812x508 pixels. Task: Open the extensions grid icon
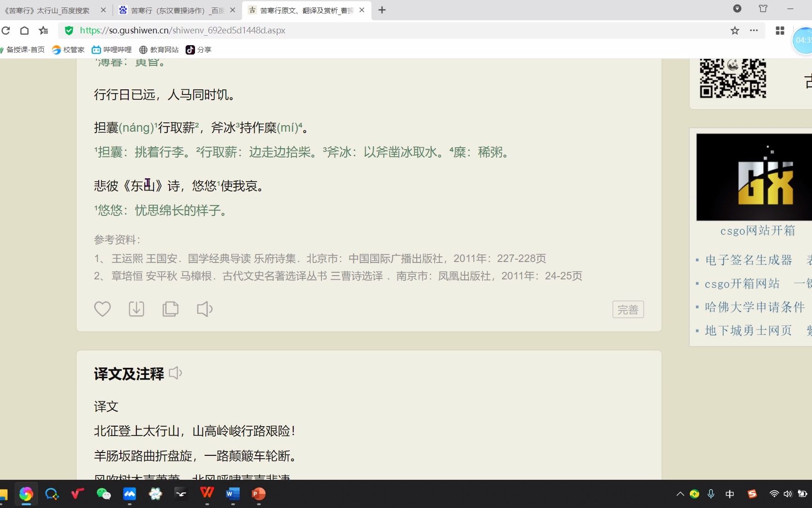(780, 31)
